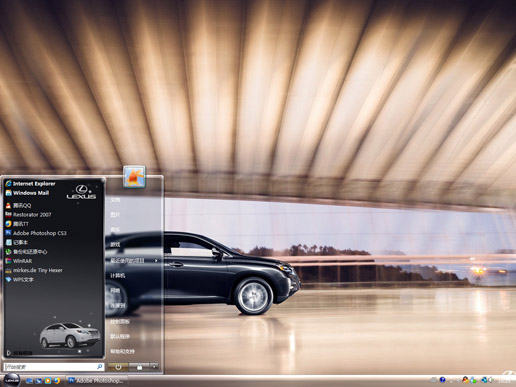Expand the recent items submenu arrow
The height and width of the screenshot is (387, 516).
point(156,260)
